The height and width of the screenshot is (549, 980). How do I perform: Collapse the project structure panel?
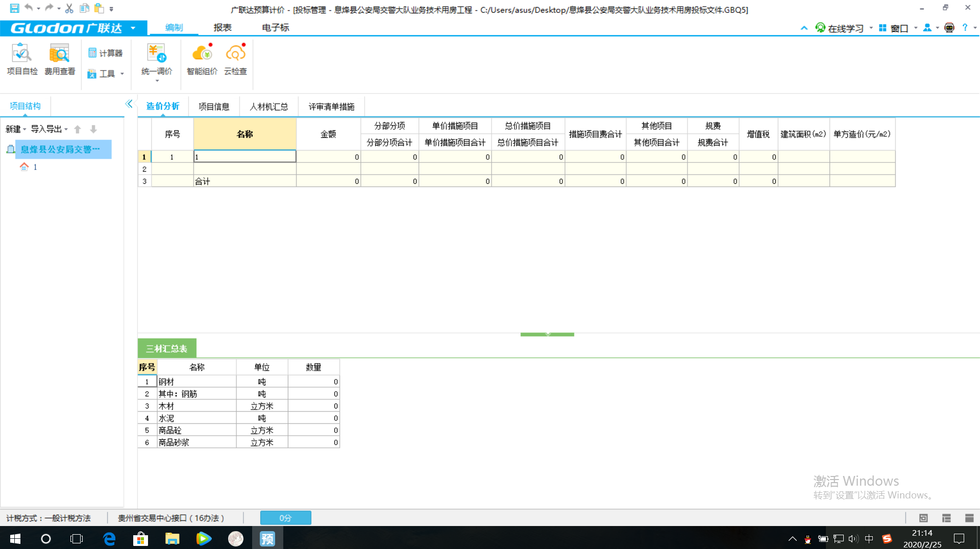coord(129,104)
